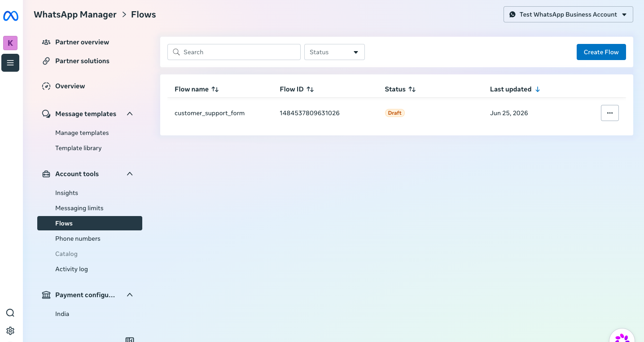Open Partner solutions page
The image size is (644, 342).
(x=82, y=61)
